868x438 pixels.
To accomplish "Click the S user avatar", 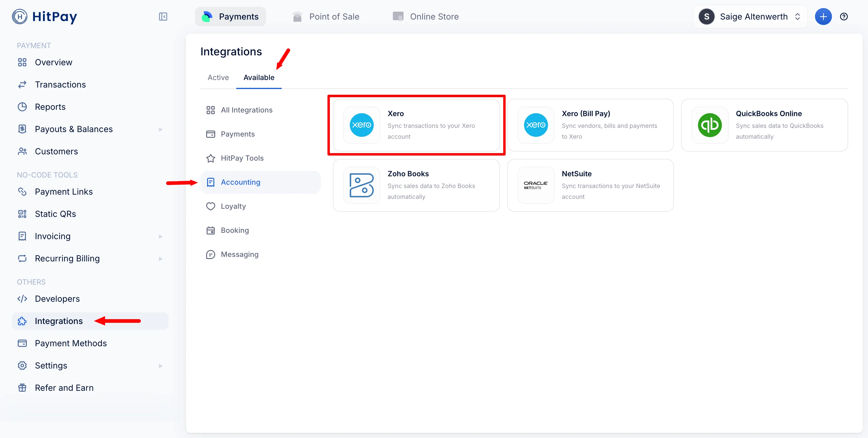I will point(707,17).
